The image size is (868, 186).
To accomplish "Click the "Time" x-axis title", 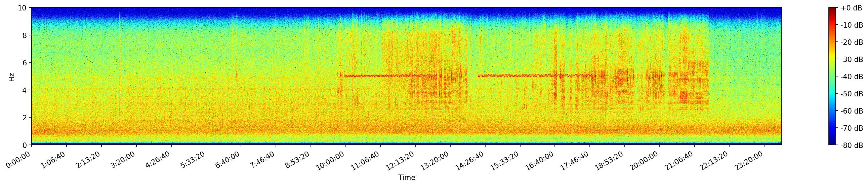I will point(406,178).
